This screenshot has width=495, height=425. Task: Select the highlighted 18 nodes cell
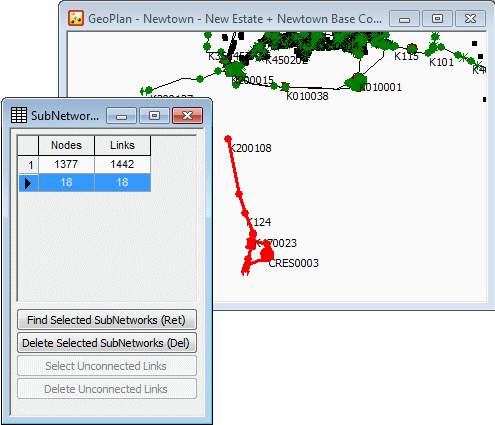[67, 183]
